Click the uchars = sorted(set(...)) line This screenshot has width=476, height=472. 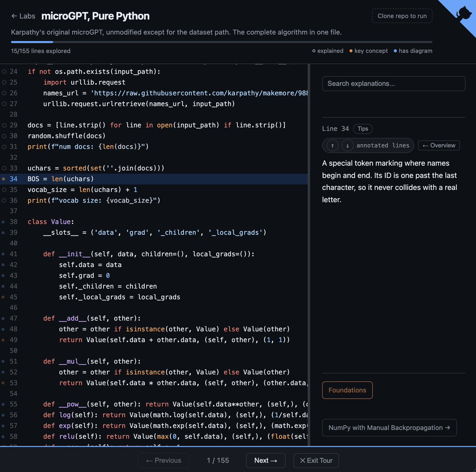click(x=154, y=168)
